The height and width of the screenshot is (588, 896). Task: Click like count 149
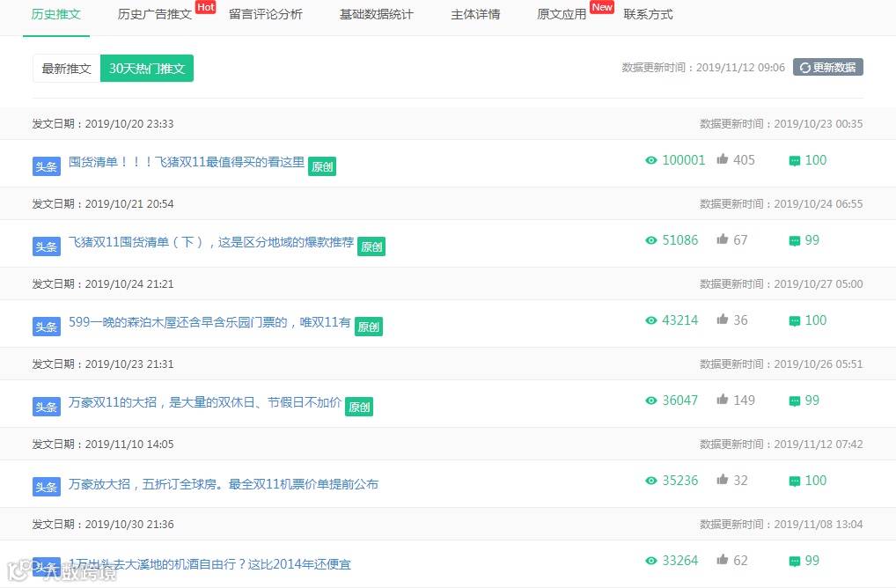[x=744, y=400]
